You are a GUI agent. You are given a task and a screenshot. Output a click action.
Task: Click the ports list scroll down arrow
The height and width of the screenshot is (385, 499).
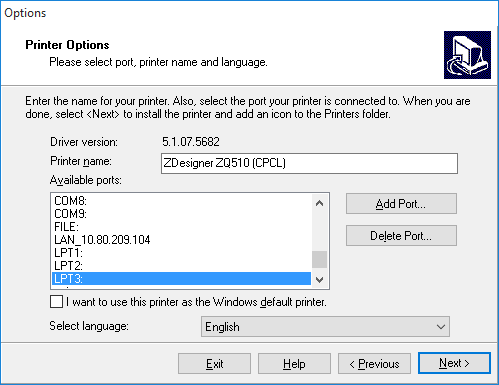tap(319, 279)
